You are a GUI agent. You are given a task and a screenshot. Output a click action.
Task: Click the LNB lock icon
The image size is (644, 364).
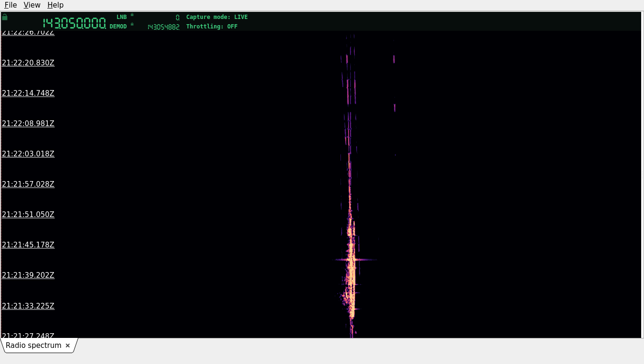[132, 15]
